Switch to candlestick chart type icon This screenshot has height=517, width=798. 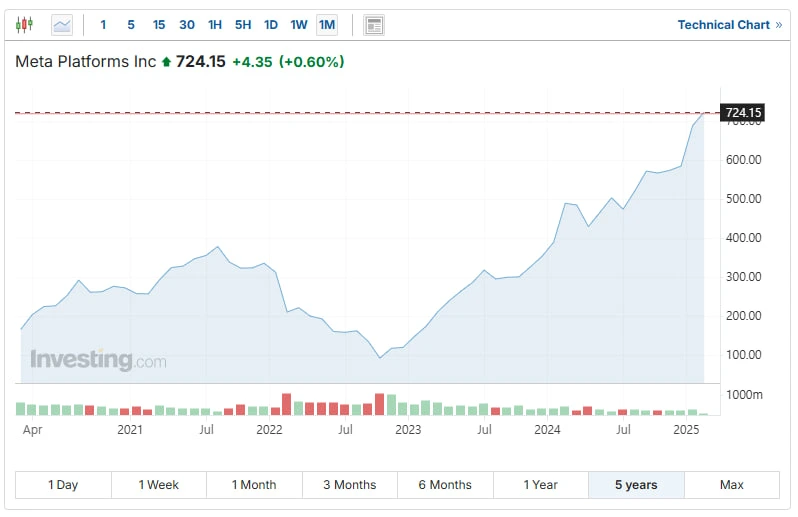24,24
